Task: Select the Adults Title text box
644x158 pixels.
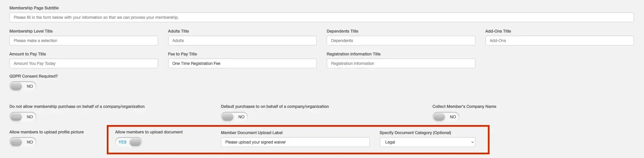Action: coord(242,41)
